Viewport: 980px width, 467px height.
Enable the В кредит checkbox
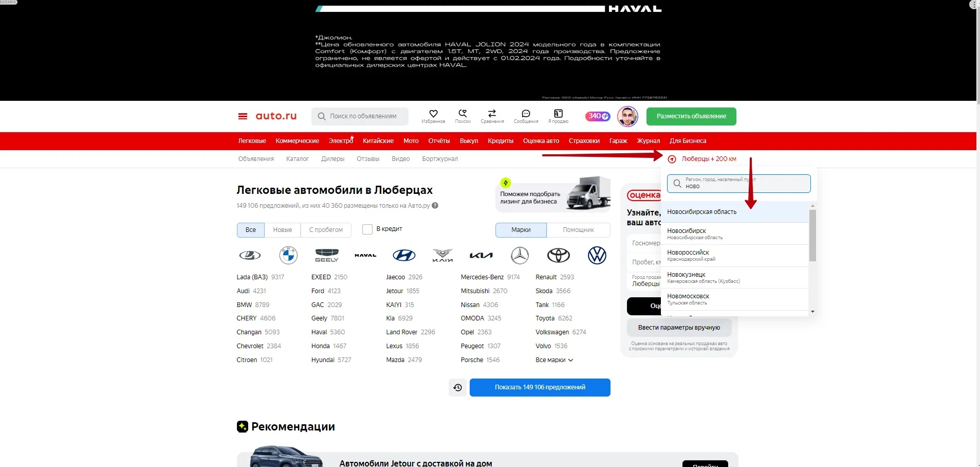367,229
